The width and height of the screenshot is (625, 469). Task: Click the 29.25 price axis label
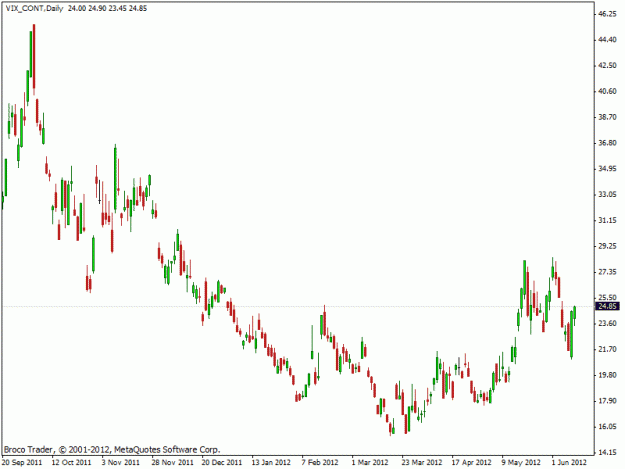tap(607, 246)
